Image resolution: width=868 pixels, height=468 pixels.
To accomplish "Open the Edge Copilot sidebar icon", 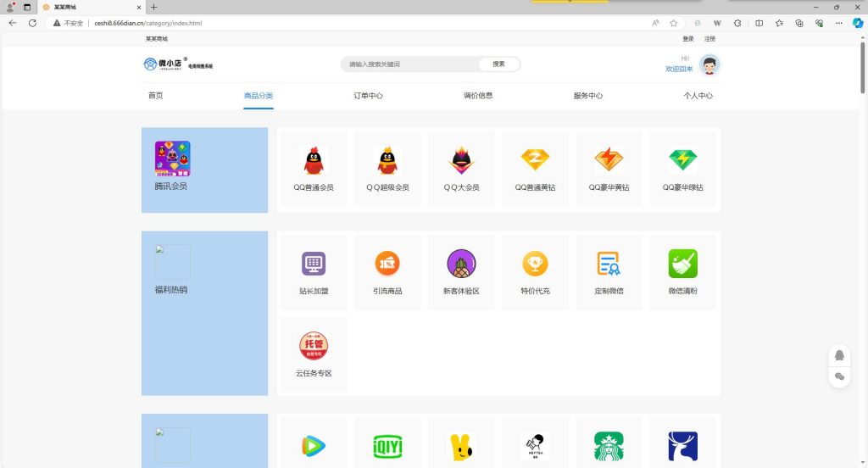I will 858,23.
